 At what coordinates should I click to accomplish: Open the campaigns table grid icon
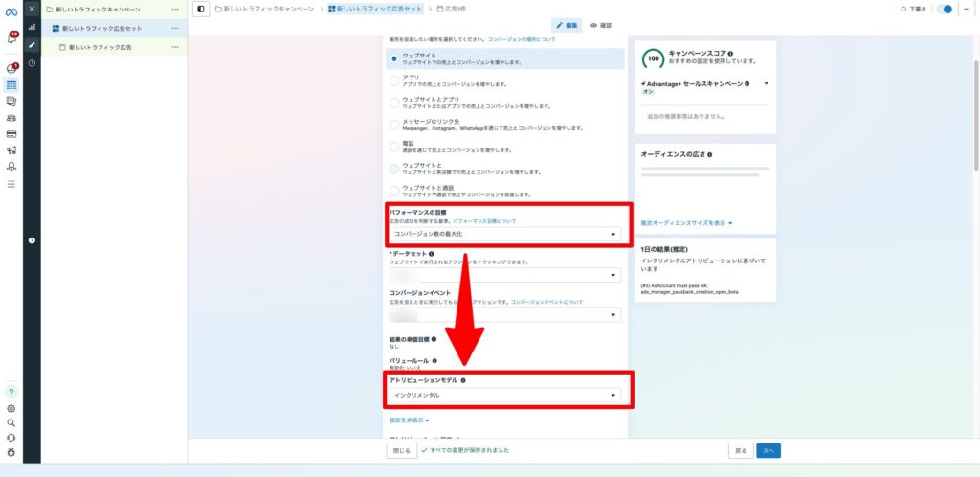point(11,85)
